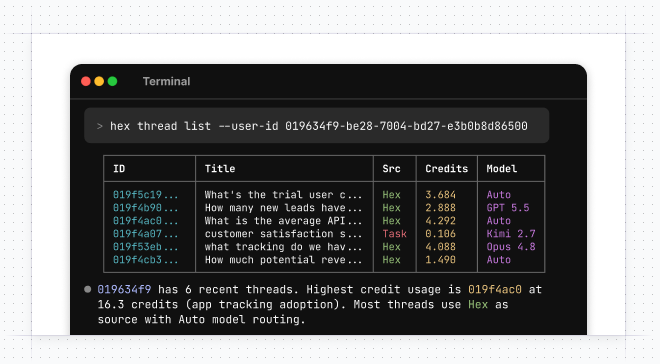Select thread ID 019f53eb...
This screenshot has height=364, width=660.
146,247
